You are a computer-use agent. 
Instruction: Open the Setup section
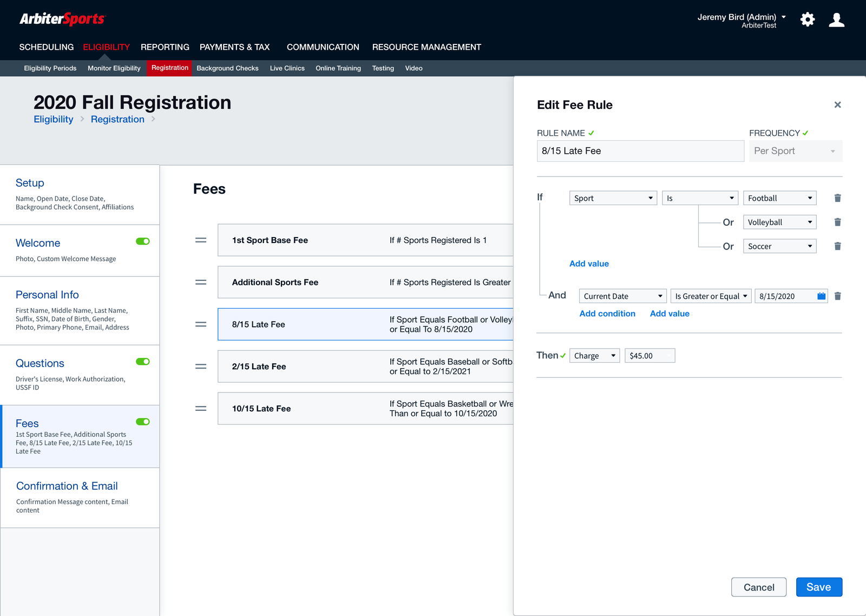click(x=80, y=195)
